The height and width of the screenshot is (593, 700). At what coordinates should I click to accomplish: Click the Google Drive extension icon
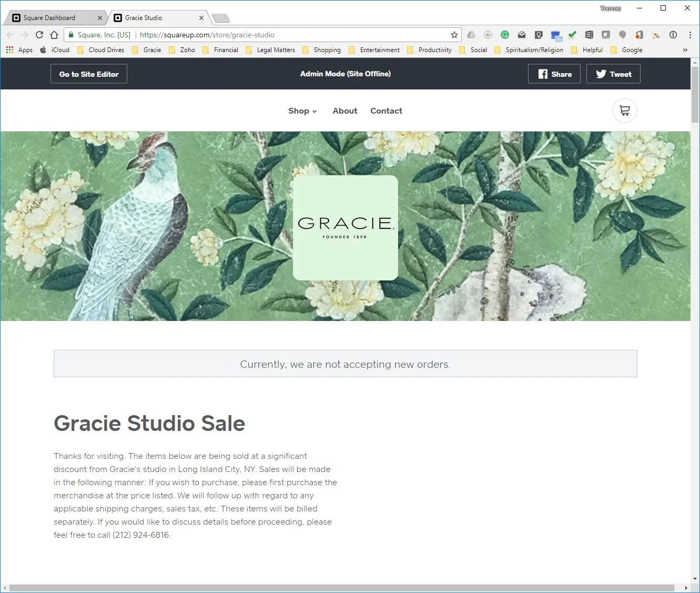(471, 35)
